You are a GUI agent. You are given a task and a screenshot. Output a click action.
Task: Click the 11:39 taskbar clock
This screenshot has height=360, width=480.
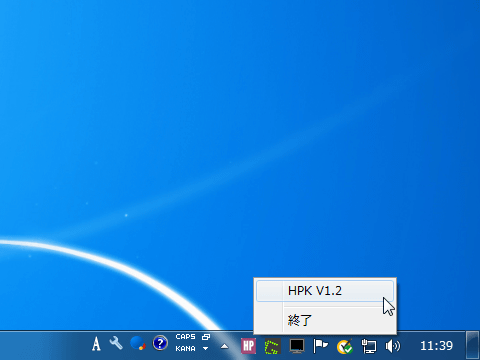coord(436,346)
